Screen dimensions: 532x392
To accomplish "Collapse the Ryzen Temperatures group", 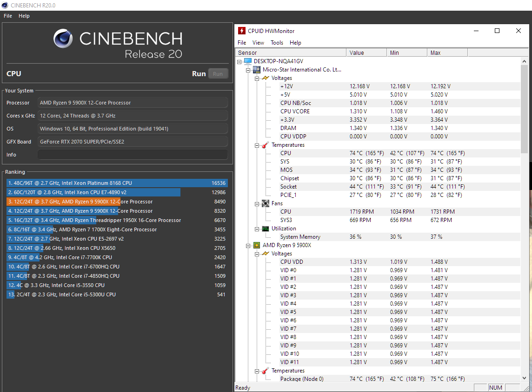I will 257,371.
